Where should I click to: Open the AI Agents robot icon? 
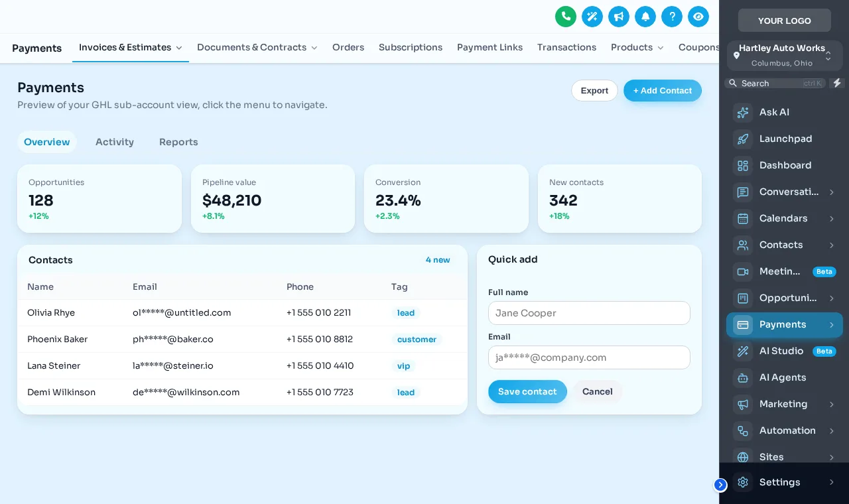tap(743, 377)
